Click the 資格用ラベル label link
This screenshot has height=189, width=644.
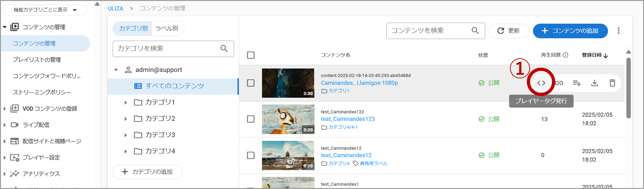373,164
